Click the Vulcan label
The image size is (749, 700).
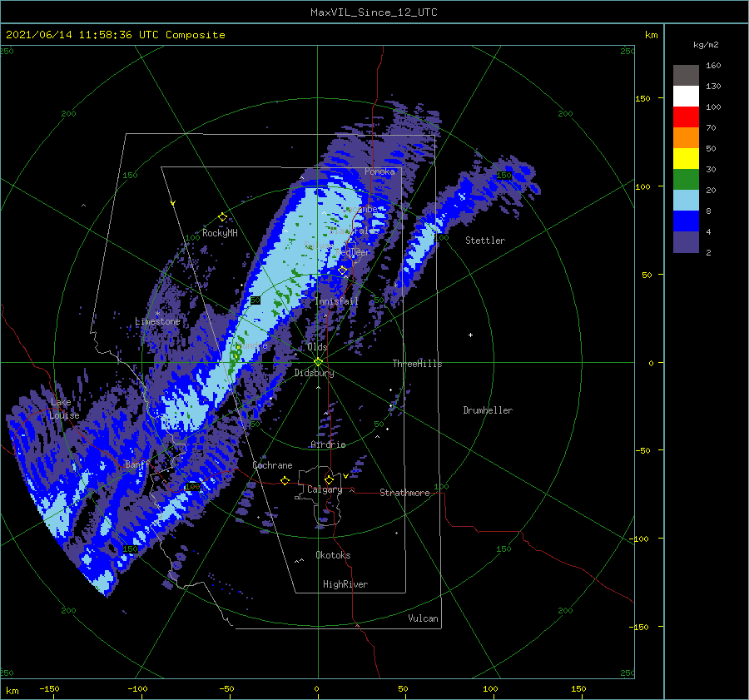click(x=424, y=618)
